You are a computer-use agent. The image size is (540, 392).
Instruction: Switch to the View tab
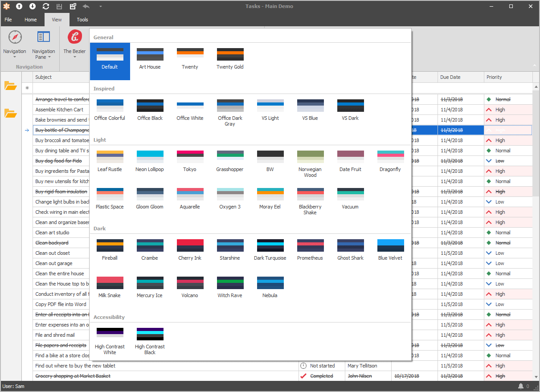57,20
